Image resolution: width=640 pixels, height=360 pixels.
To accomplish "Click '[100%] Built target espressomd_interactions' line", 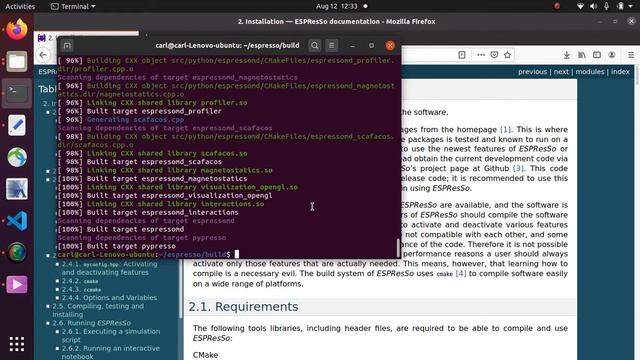I will click(x=148, y=212).
